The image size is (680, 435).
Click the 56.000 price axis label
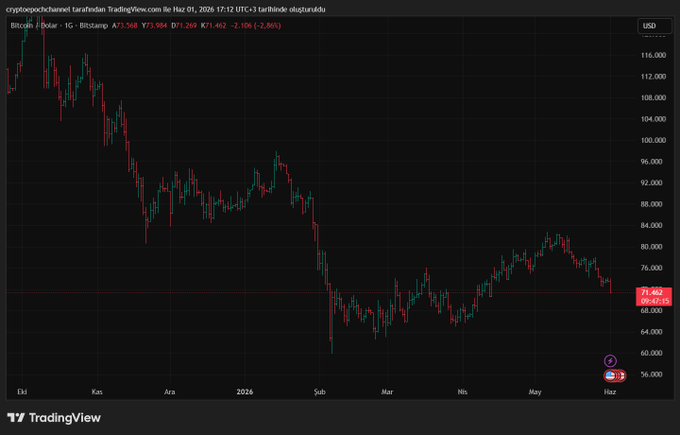[x=651, y=374]
